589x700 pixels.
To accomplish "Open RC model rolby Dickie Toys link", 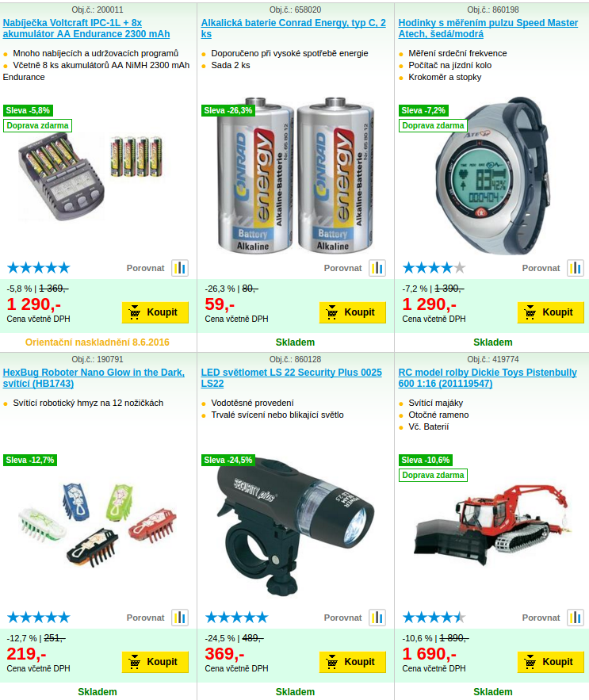I will tap(488, 377).
